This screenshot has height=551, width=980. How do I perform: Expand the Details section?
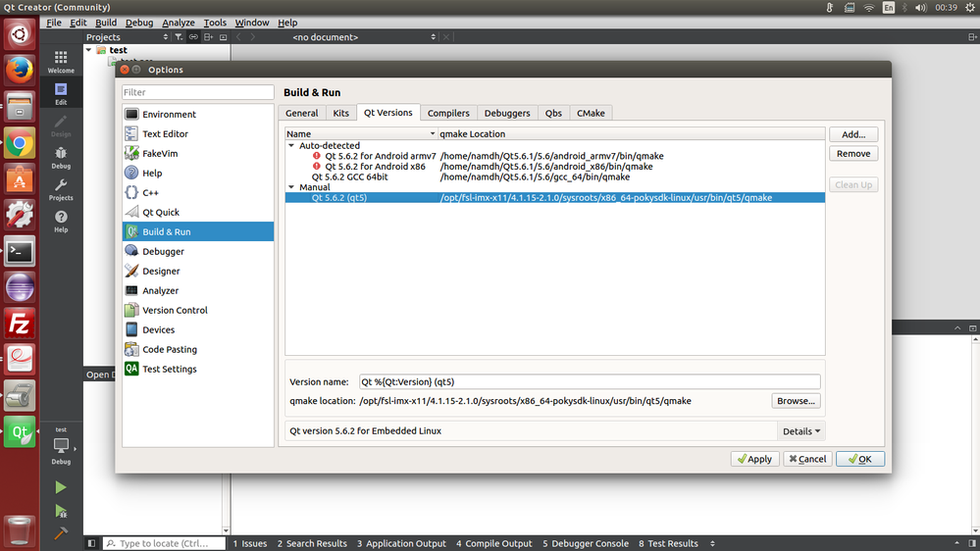[x=801, y=431]
